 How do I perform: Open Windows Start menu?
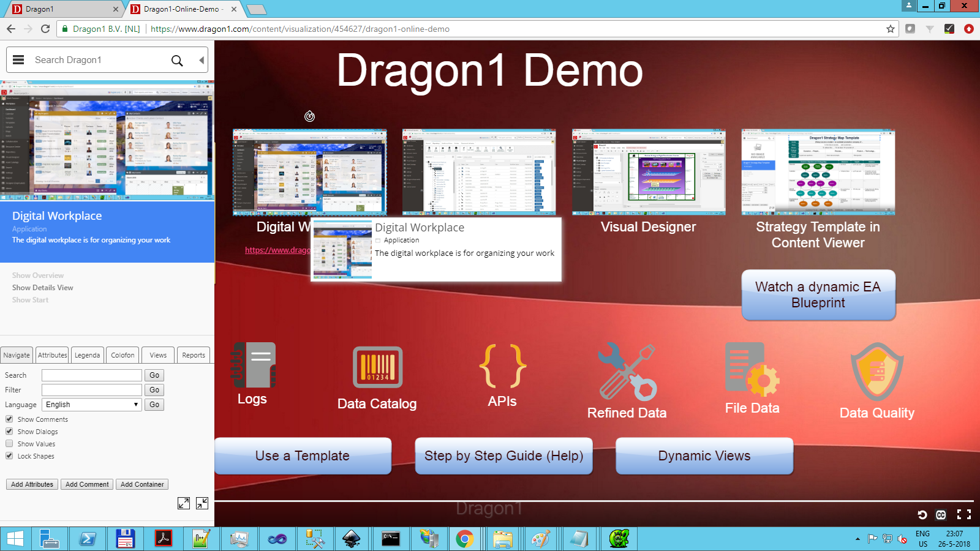click(15, 539)
